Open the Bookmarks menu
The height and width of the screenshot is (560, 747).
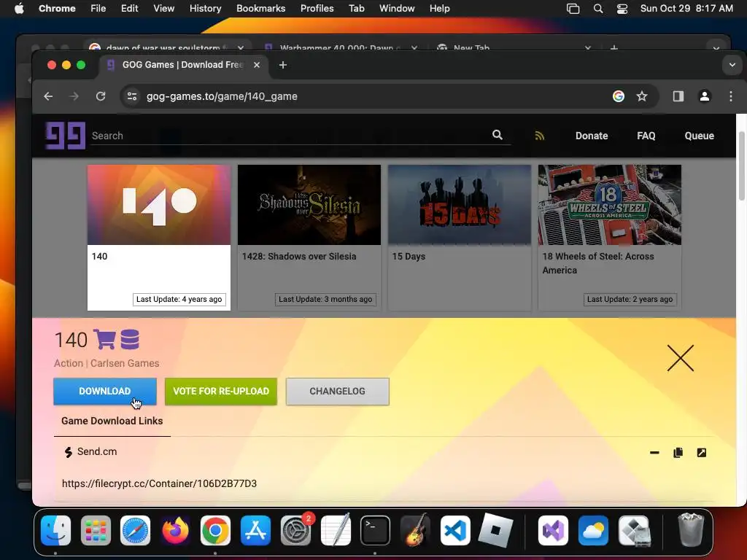pyautogui.click(x=260, y=9)
